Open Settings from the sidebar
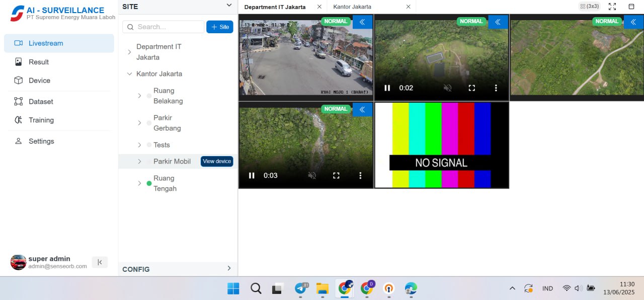644x300 pixels. click(x=40, y=141)
